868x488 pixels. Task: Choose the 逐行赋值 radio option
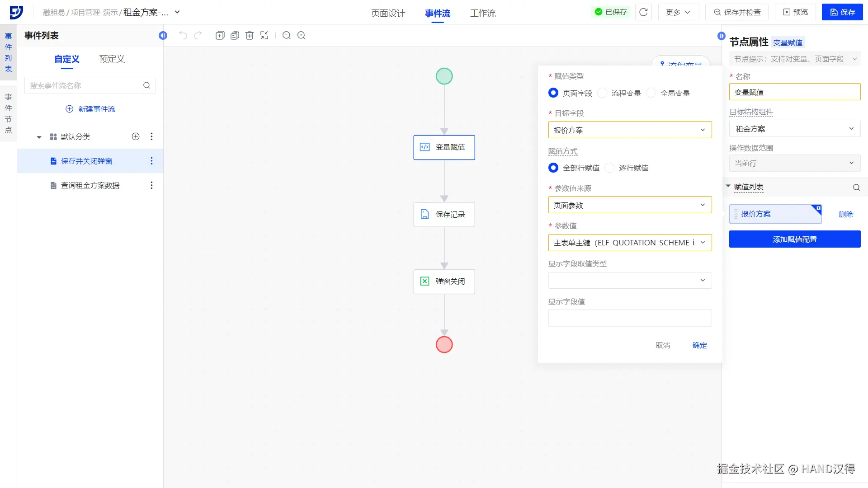tap(610, 168)
